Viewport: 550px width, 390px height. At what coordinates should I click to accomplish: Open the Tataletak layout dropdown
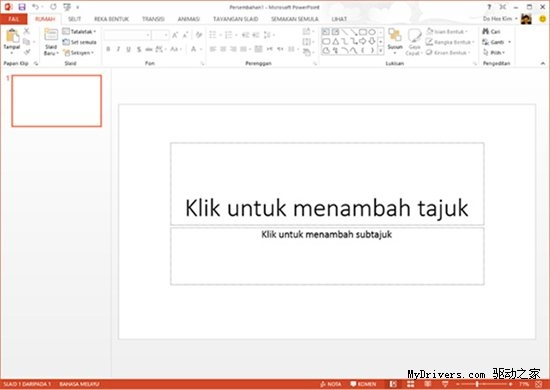click(80, 32)
